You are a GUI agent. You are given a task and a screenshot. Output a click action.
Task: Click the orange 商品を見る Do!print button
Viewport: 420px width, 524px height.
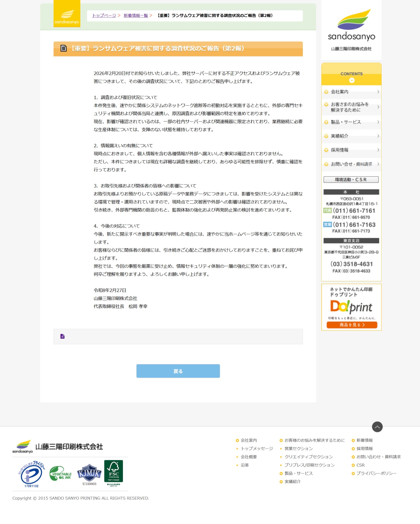tap(352, 325)
